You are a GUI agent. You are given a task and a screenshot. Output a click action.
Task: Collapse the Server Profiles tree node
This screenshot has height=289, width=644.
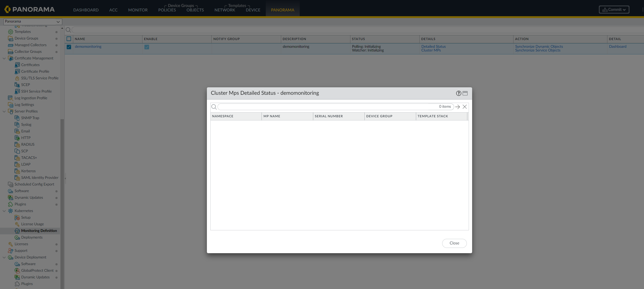coord(4,111)
